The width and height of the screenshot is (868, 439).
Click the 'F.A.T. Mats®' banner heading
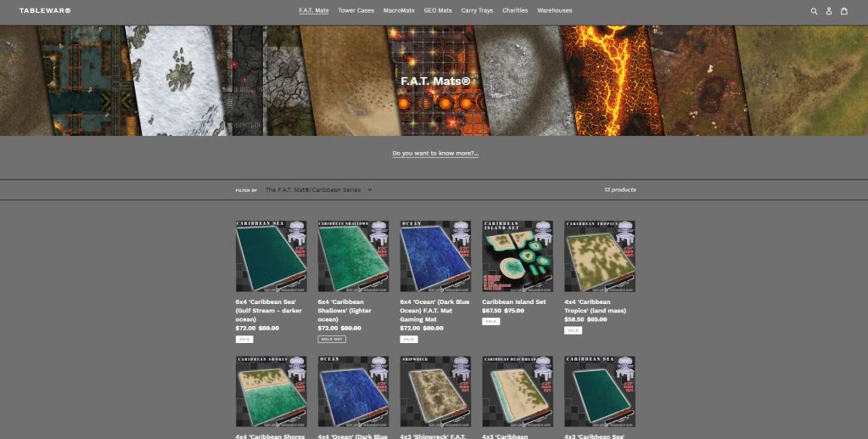tap(435, 81)
